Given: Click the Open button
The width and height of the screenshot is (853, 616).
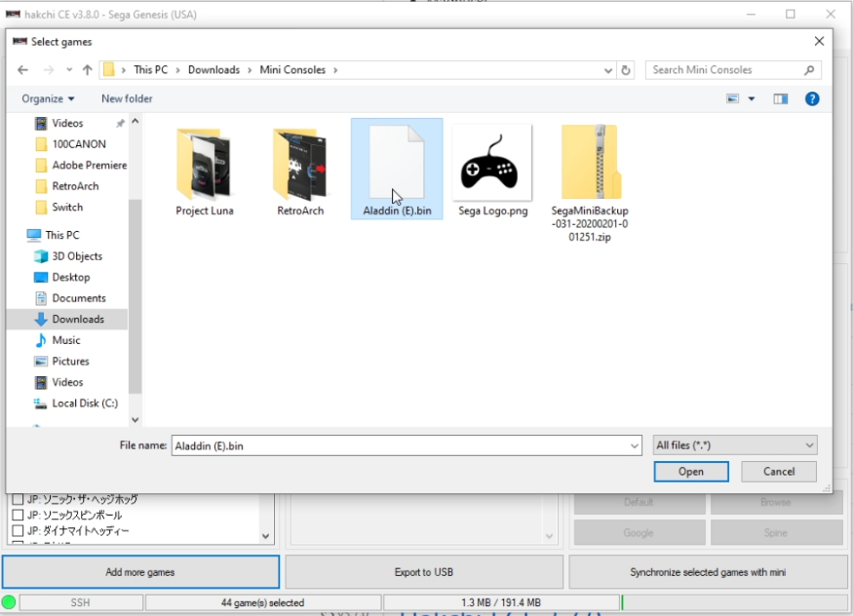Looking at the screenshot, I should [691, 472].
